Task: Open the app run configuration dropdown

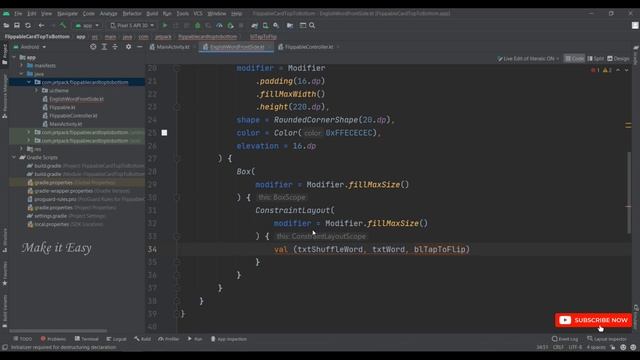Action: pos(87,25)
